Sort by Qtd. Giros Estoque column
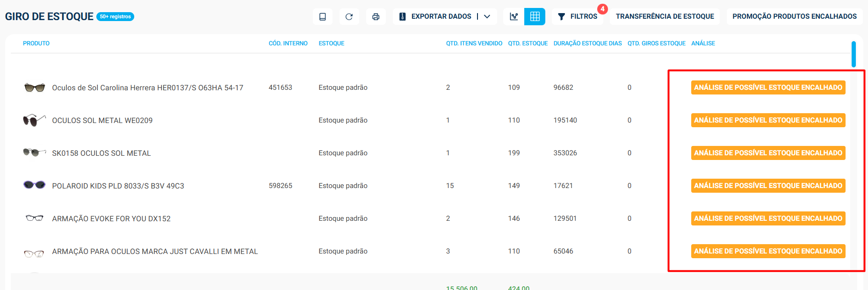Image resolution: width=868 pixels, height=290 pixels. coord(657,43)
